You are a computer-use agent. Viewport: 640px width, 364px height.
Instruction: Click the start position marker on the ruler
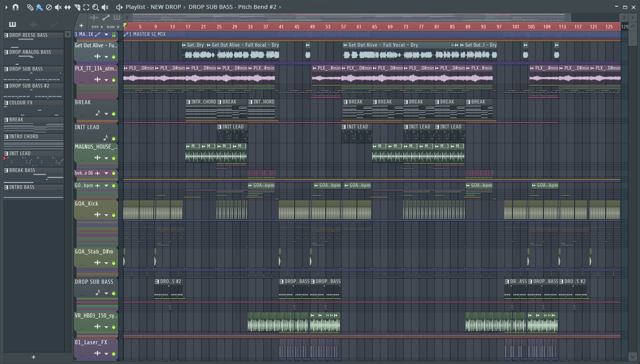click(125, 25)
